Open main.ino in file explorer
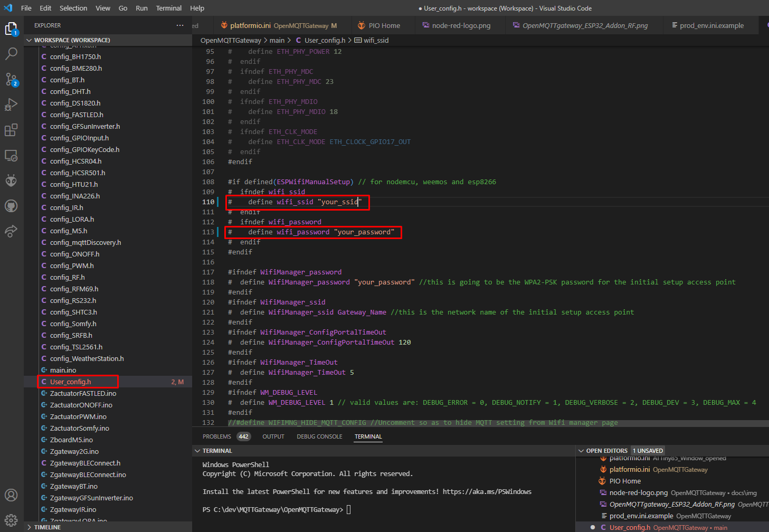The width and height of the screenshot is (769, 532). pyautogui.click(x=108, y=370)
